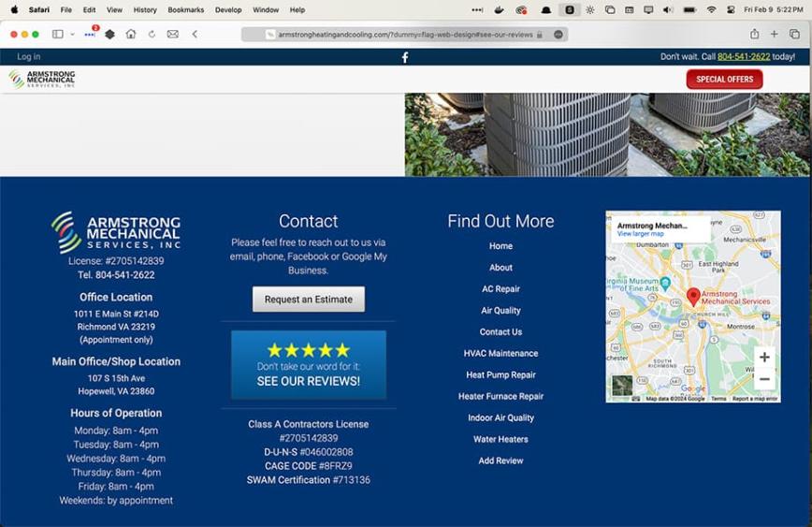Open the AC Repair footer link
This screenshot has height=527, width=812.
tap(500, 289)
